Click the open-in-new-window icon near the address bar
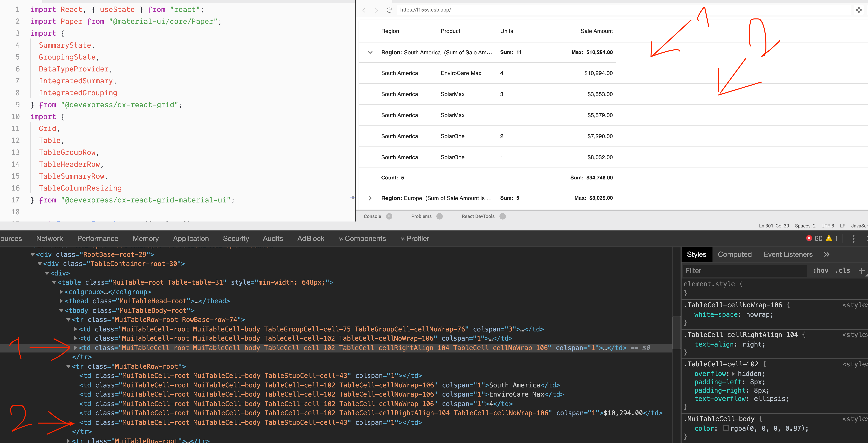The width and height of the screenshot is (868, 443). [x=859, y=10]
